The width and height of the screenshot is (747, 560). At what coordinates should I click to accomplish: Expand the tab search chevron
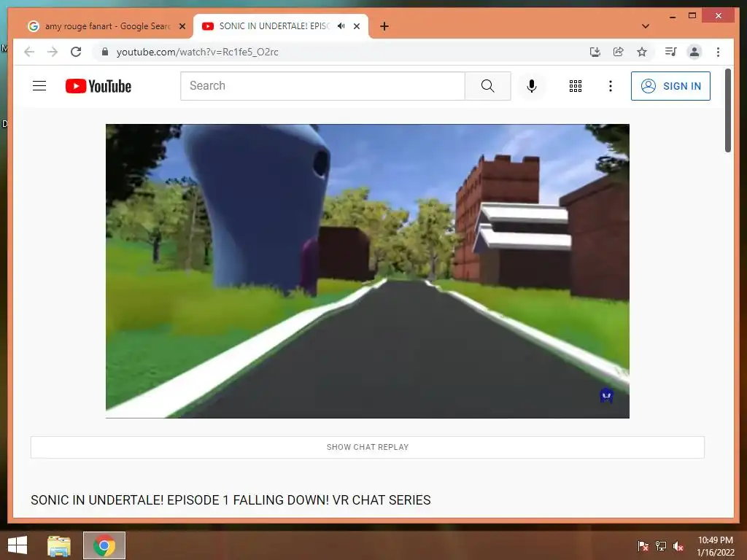click(646, 26)
